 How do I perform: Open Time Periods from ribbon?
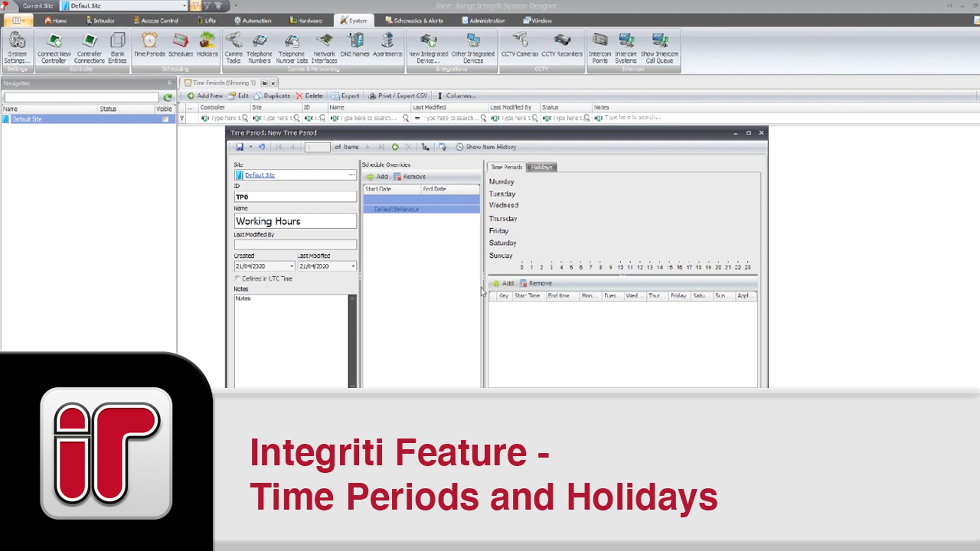pos(149,45)
